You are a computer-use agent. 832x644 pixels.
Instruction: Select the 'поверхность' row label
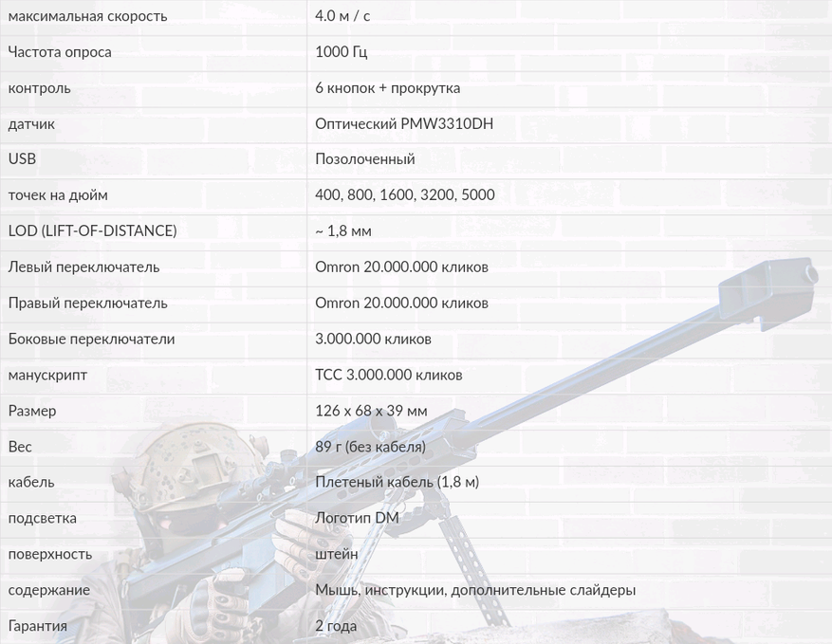50,555
